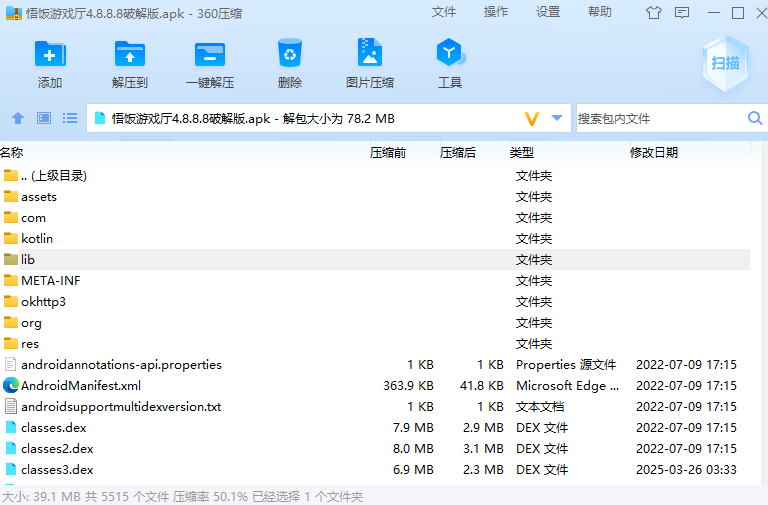Focus the search-in-archive (搜索包内文件) field

[661, 119]
